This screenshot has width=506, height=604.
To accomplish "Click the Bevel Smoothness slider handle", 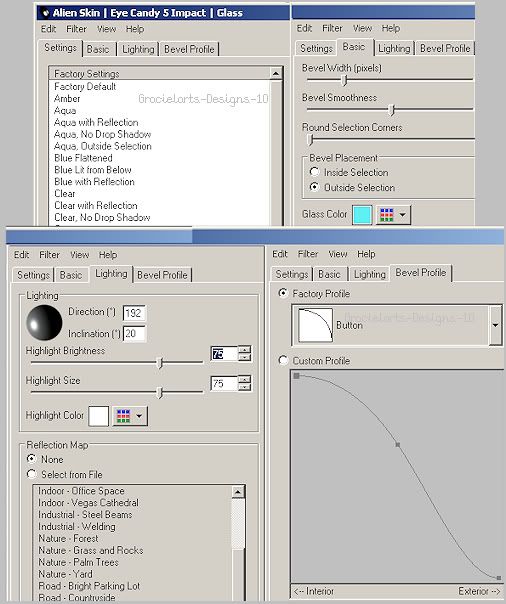I will (392, 110).
